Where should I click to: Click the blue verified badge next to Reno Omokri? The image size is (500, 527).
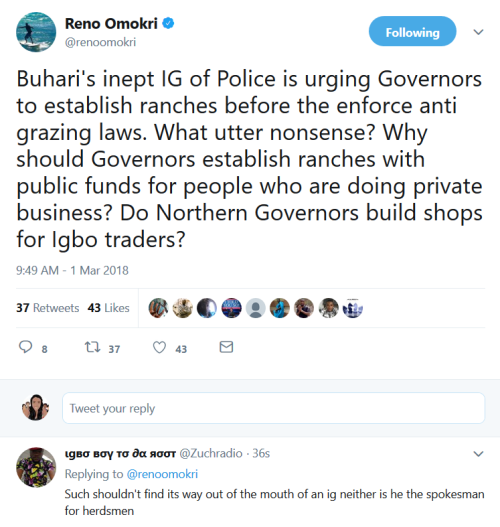click(x=168, y=23)
